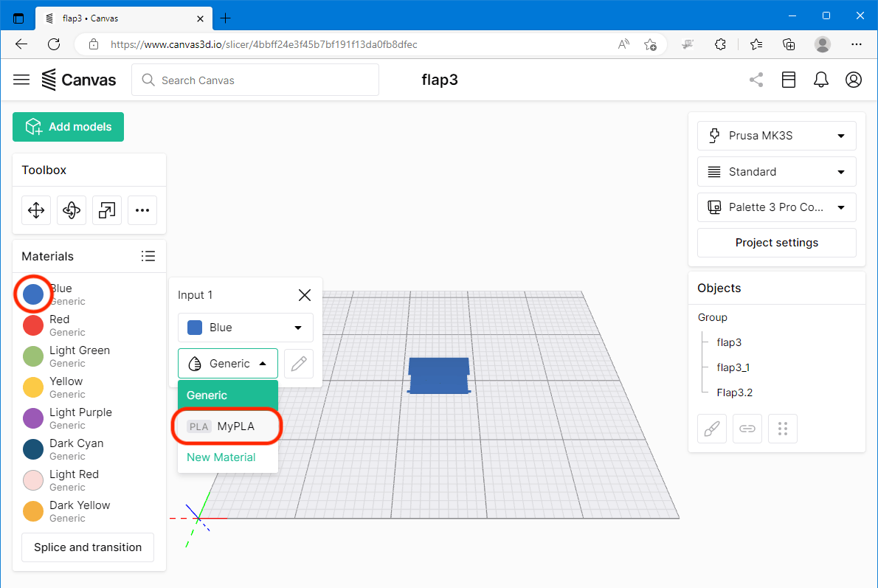Open the Prusa MK3S printer dropdown
The image size is (878, 588).
(x=777, y=136)
